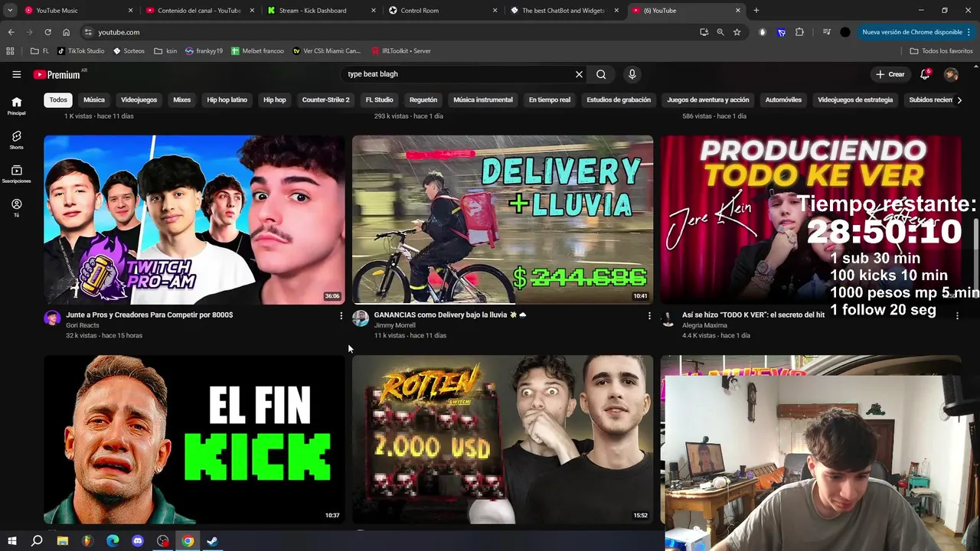Reload the page in Chrome
This screenshot has width=980, height=551.
[x=47, y=32]
